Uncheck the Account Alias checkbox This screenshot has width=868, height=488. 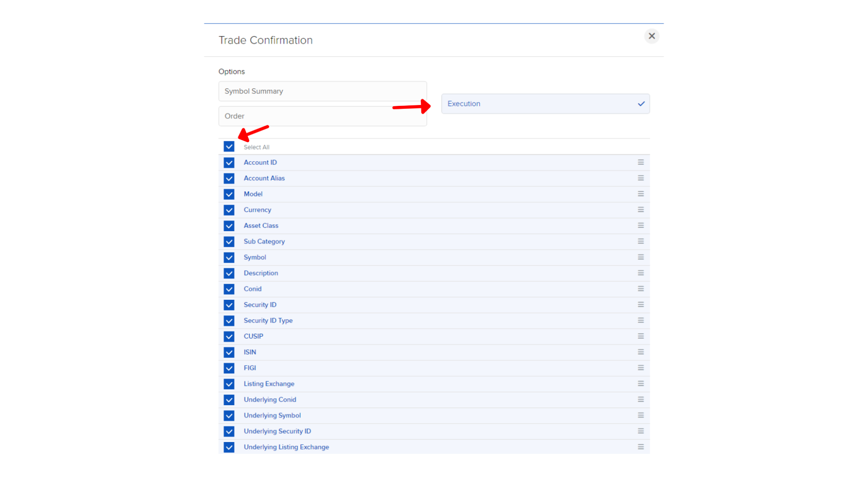tap(229, 178)
